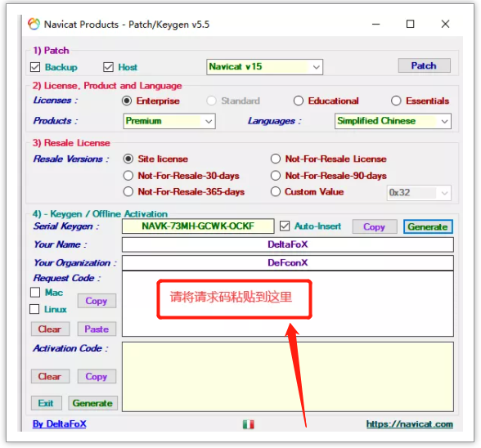
Task: Click inside the Activation Code text area
Action: [288, 377]
